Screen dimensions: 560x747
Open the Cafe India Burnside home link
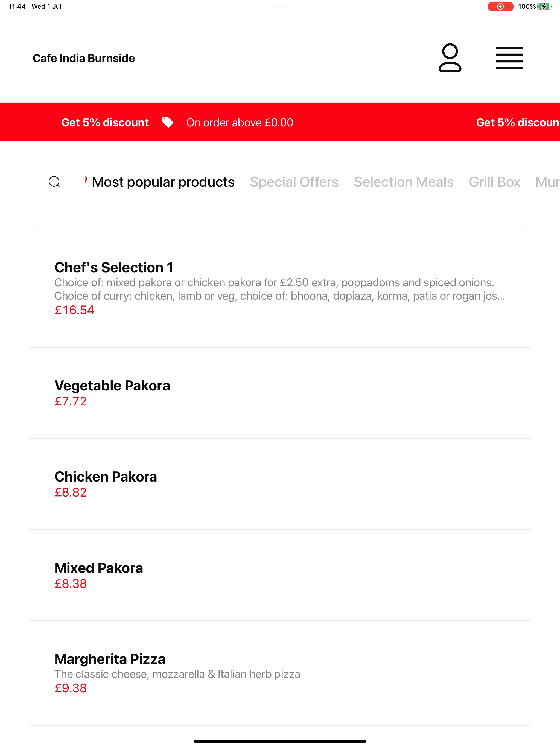[x=84, y=58]
